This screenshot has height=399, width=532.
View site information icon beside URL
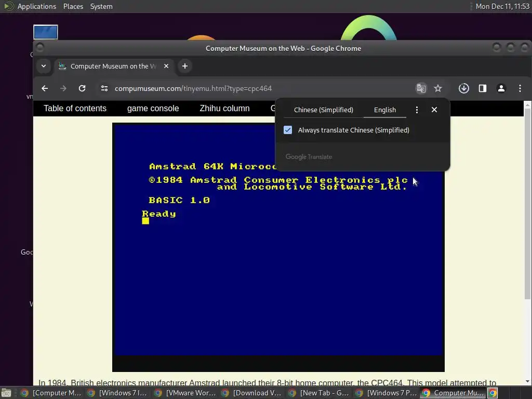click(104, 88)
